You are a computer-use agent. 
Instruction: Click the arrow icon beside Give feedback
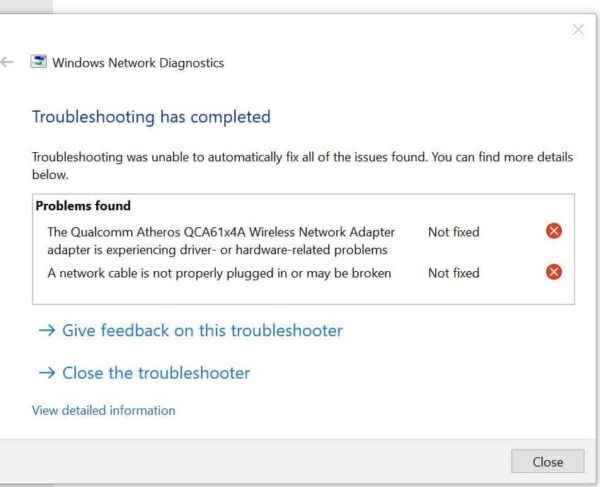(x=47, y=331)
